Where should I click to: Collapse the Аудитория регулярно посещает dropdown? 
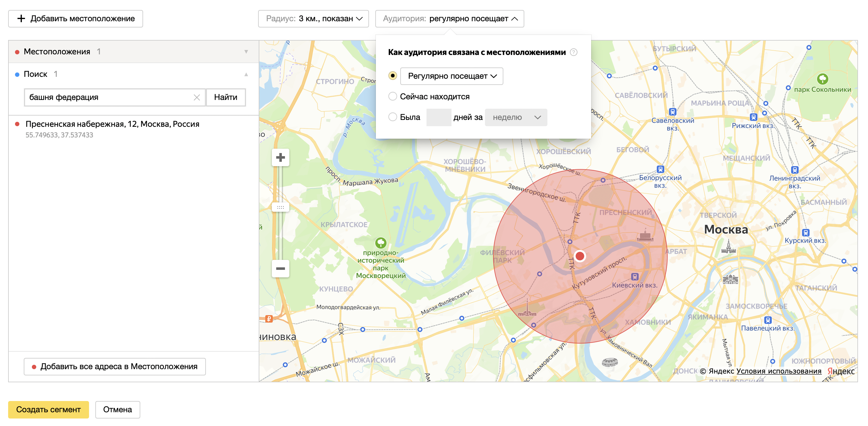point(450,19)
